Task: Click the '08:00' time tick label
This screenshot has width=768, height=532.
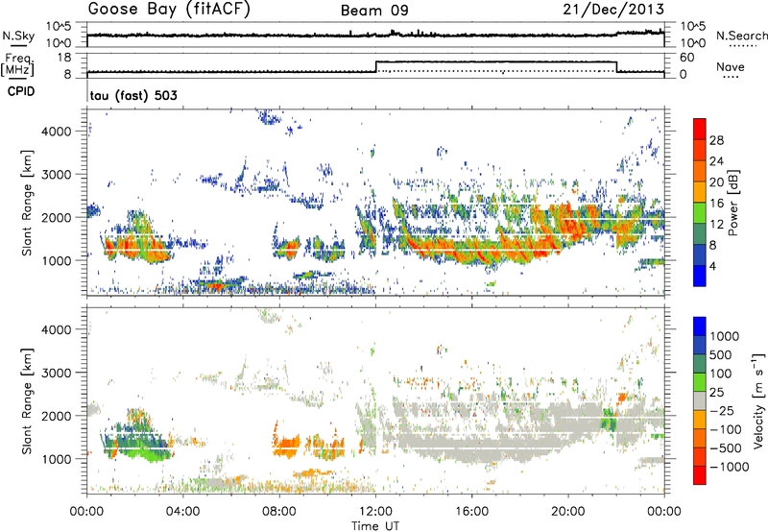Action: tap(279, 512)
